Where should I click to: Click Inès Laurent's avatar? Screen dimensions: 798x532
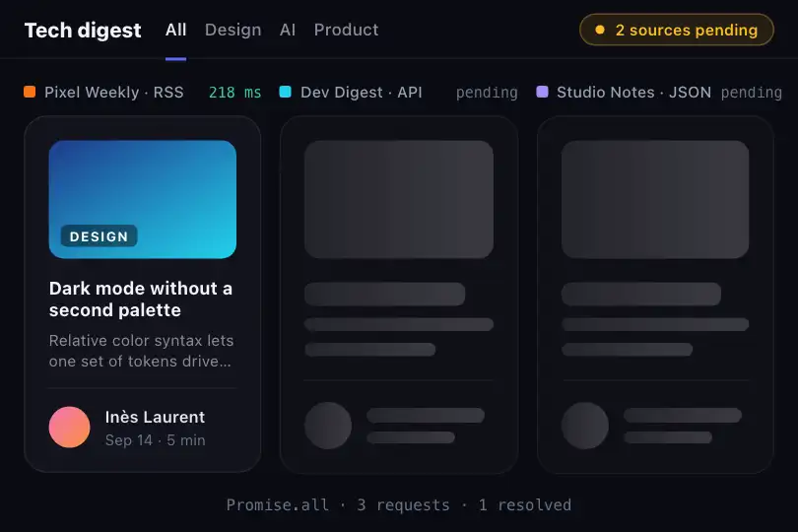(70, 428)
